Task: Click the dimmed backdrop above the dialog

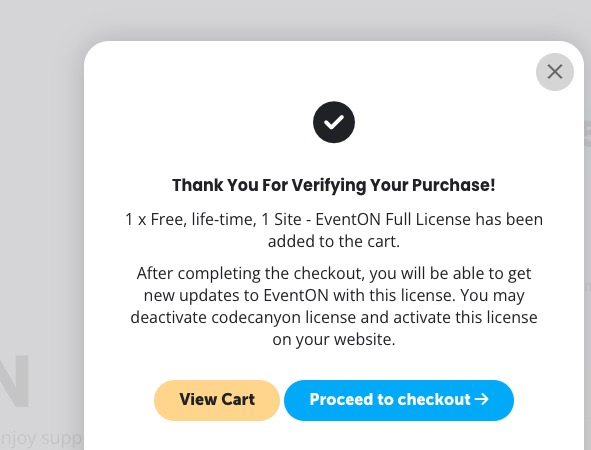Action: tap(296, 19)
